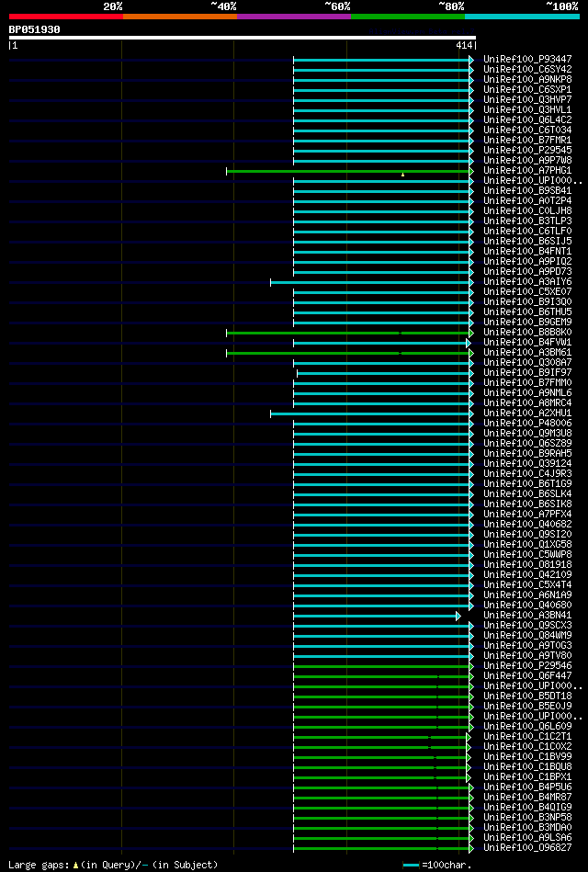Click the UniRef100_P48006 hit name
This screenshot has height=872, width=588.
click(527, 424)
